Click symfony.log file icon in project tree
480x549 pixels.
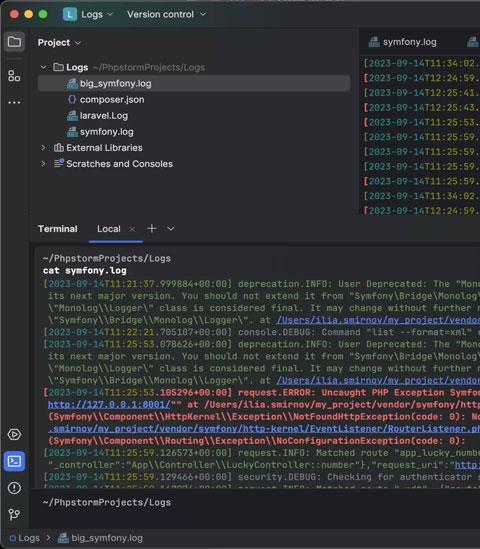pyautogui.click(x=72, y=132)
